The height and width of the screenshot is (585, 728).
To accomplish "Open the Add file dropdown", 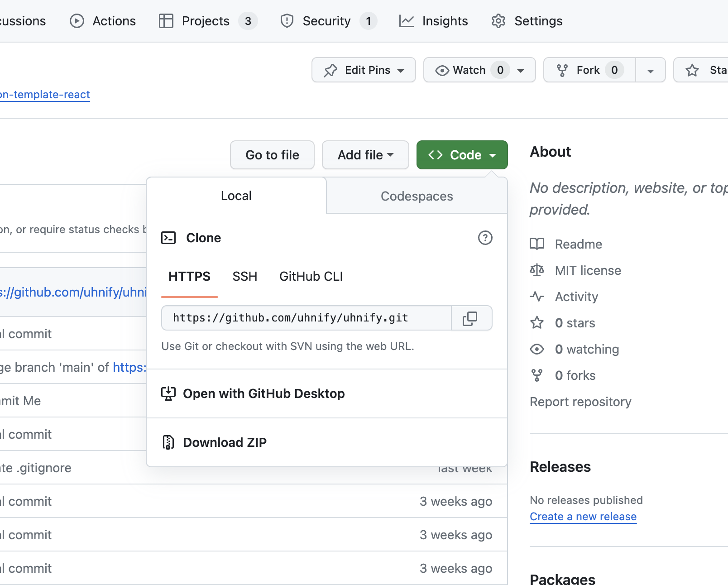I will coord(365,155).
